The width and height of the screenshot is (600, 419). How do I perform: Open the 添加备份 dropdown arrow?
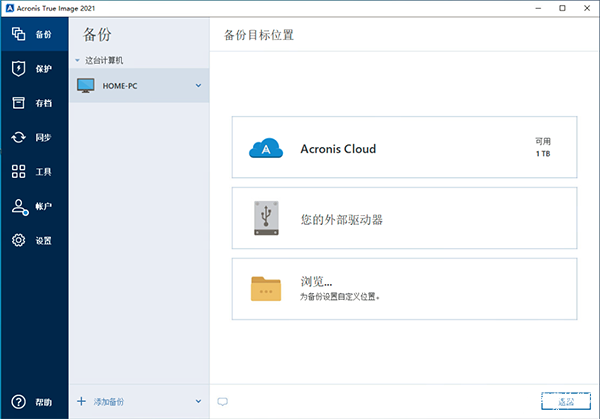click(198, 402)
